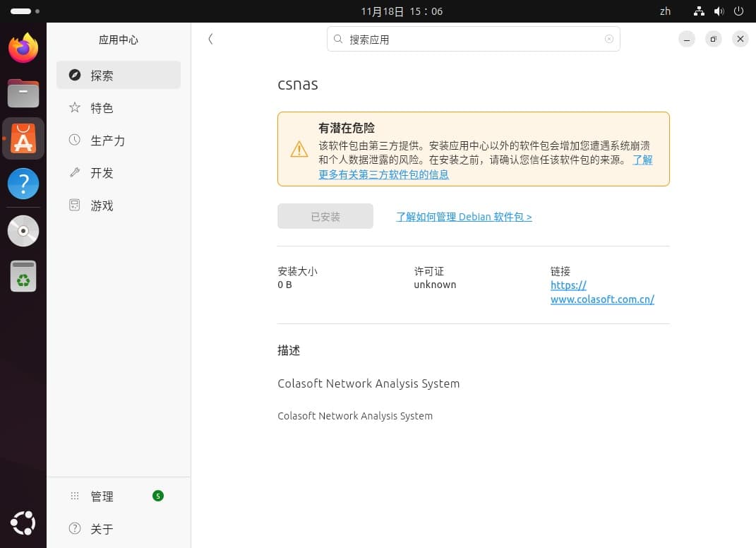The width and height of the screenshot is (756, 548).
Task: Open the Trash from the dock
Action: point(23,276)
